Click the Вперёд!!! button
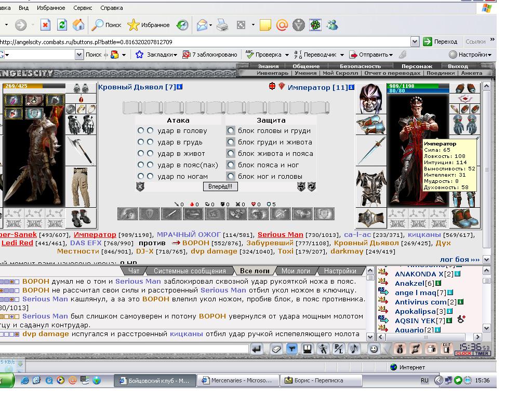This screenshot has height=399, width=532. pos(220,187)
